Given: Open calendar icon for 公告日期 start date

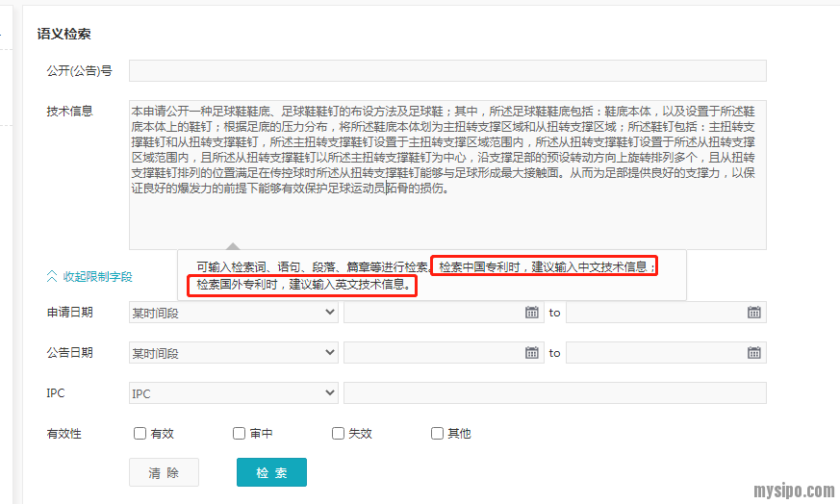Looking at the screenshot, I should pyautogui.click(x=531, y=353).
